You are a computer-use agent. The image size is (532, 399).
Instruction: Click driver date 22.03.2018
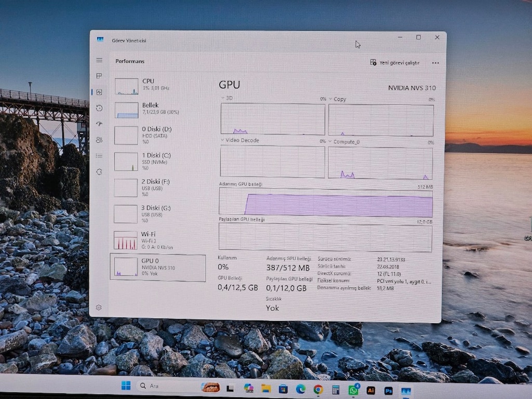click(x=388, y=267)
